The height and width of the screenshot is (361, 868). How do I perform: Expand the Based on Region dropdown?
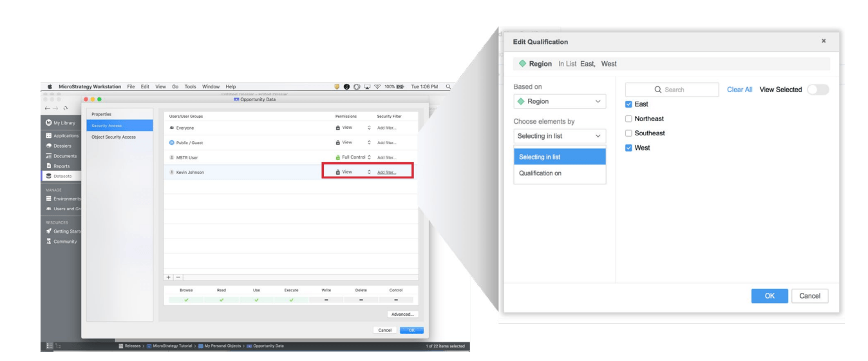pos(559,101)
